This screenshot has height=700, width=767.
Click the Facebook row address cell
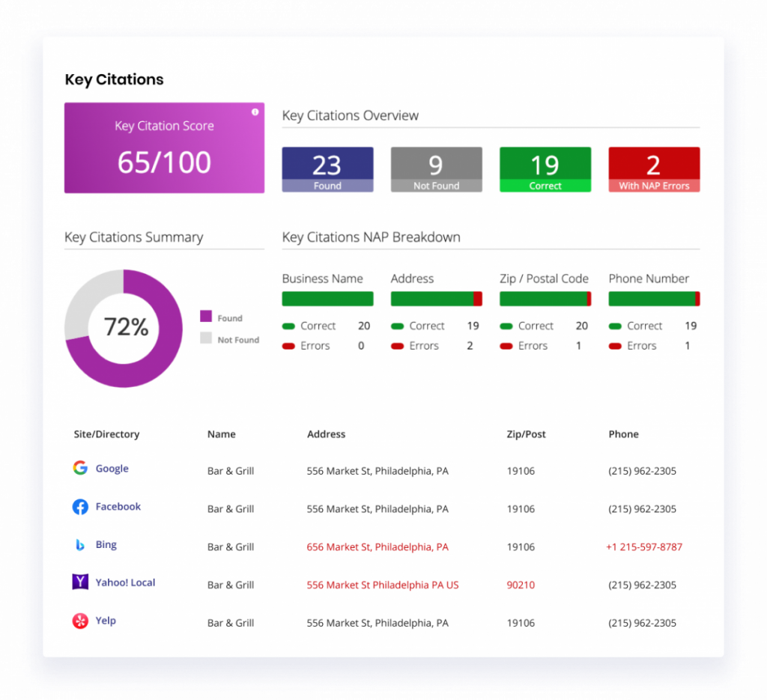click(378, 509)
